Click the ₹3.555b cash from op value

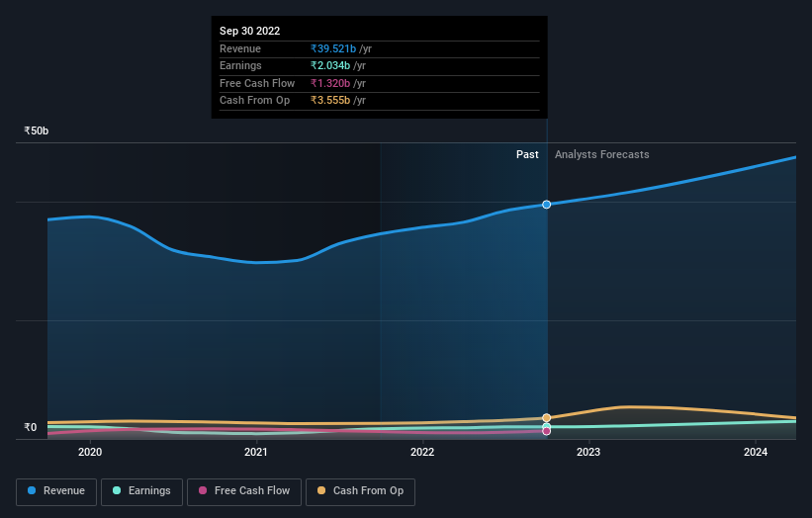tap(330, 101)
